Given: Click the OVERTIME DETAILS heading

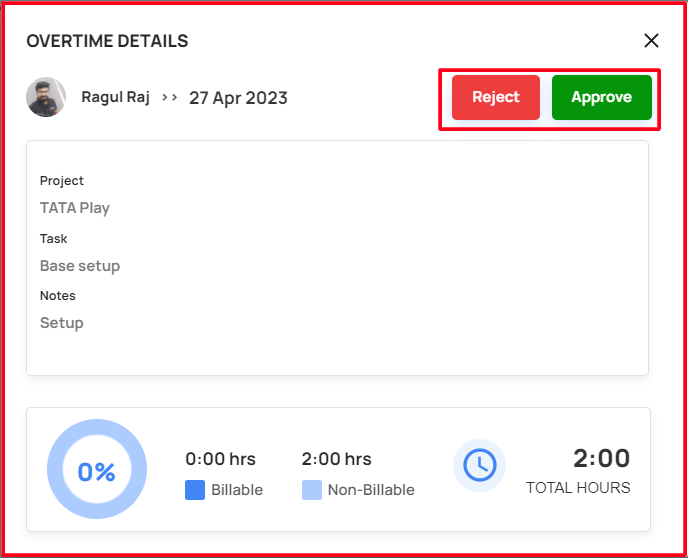Looking at the screenshot, I should click(x=108, y=41).
